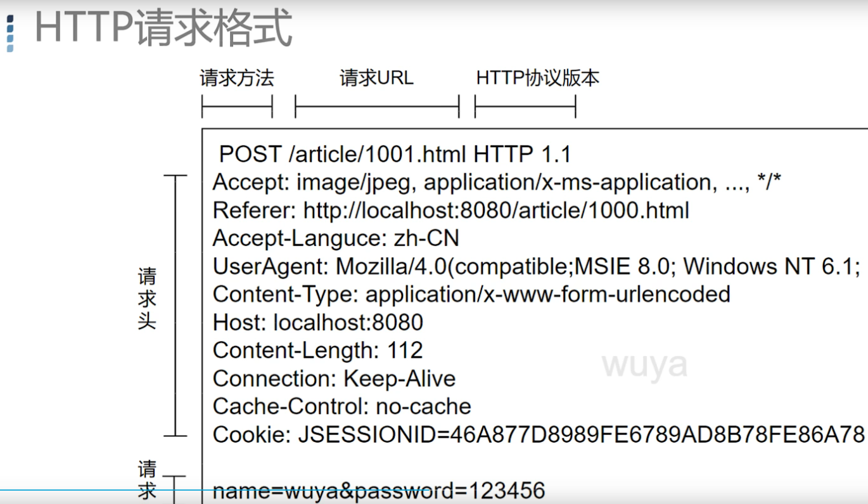Click the body "name=wuya&password=123456"
868x504 pixels.
[379, 491]
